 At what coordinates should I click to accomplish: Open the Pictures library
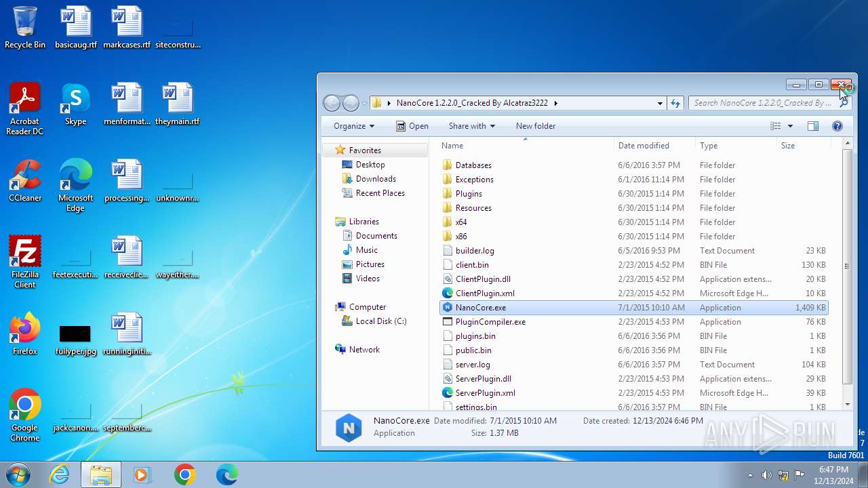(x=370, y=264)
